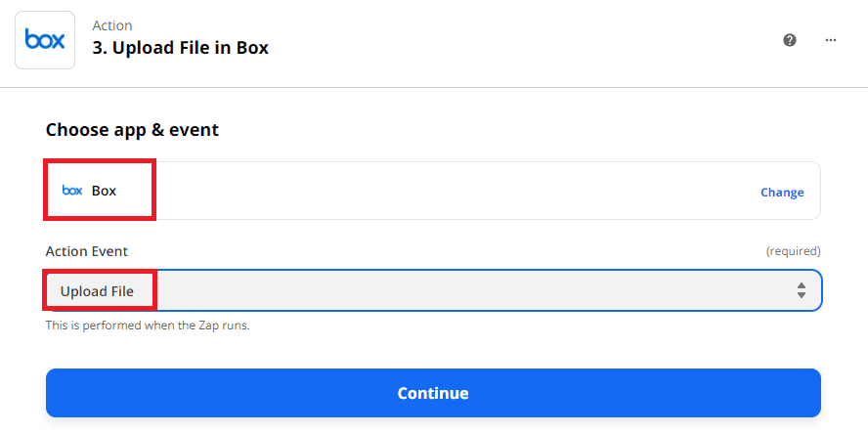Click helper text 'This is performed when the Zap runs'
Screen dimensions: 868x434
148,325
